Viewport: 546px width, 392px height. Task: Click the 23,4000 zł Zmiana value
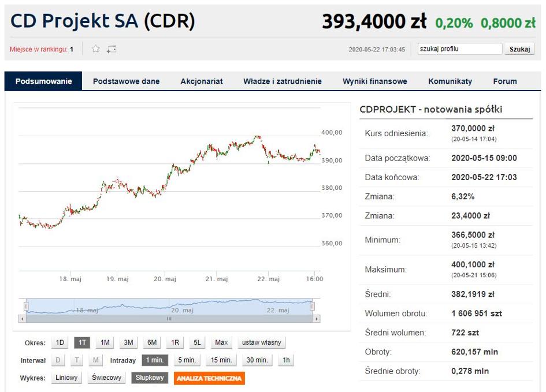click(x=470, y=216)
